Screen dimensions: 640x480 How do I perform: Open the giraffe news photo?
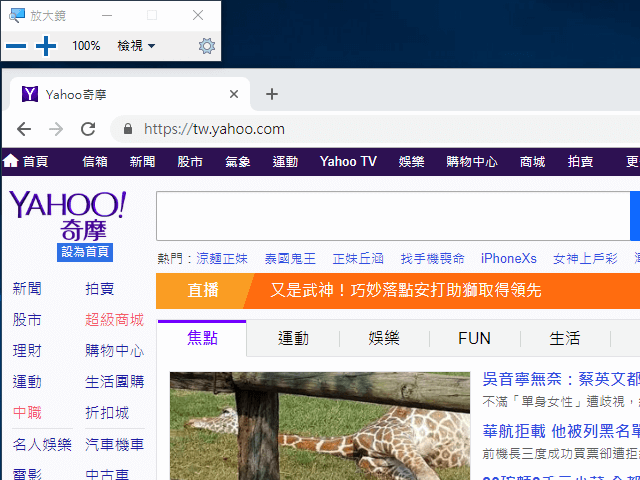pyautogui.click(x=320, y=426)
